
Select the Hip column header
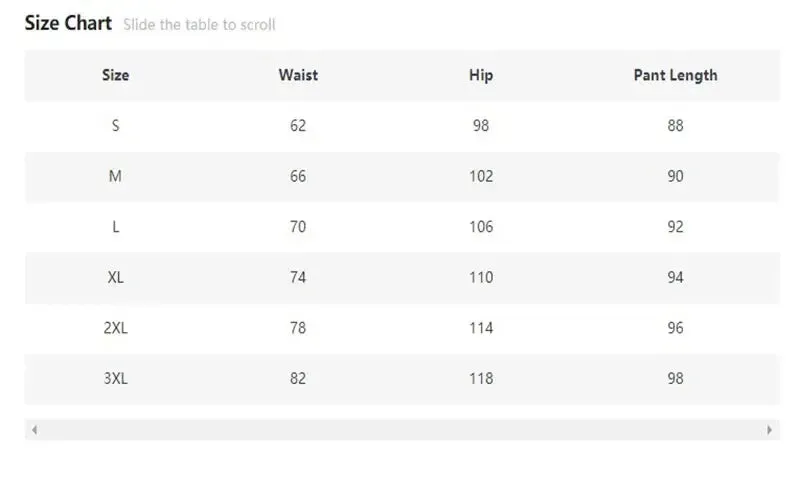pyautogui.click(x=481, y=75)
